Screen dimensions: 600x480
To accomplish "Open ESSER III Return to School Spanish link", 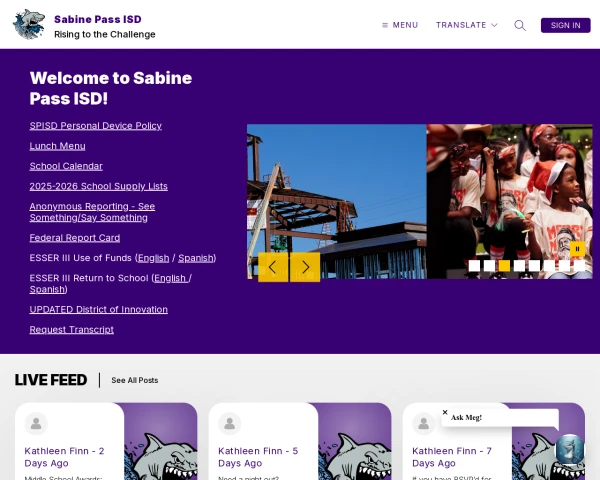I will tap(47, 289).
